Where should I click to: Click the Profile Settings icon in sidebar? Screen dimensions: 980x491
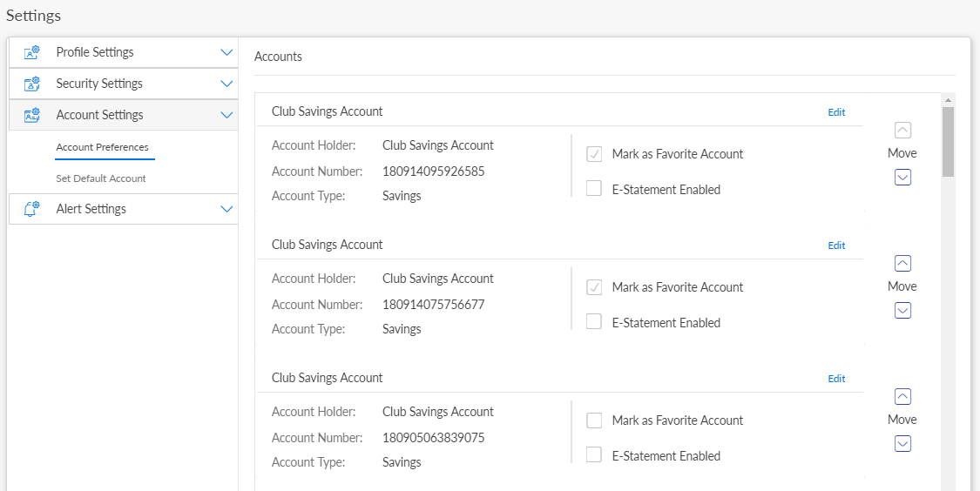[x=32, y=52]
